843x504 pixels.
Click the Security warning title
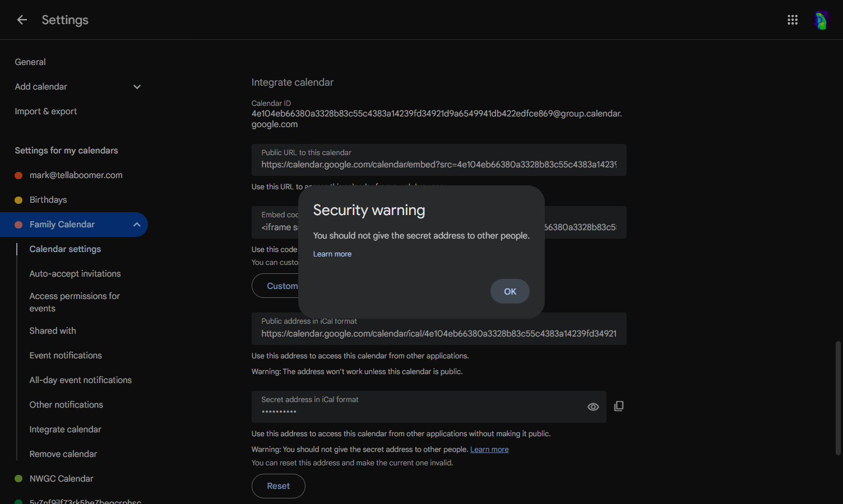[x=369, y=210]
